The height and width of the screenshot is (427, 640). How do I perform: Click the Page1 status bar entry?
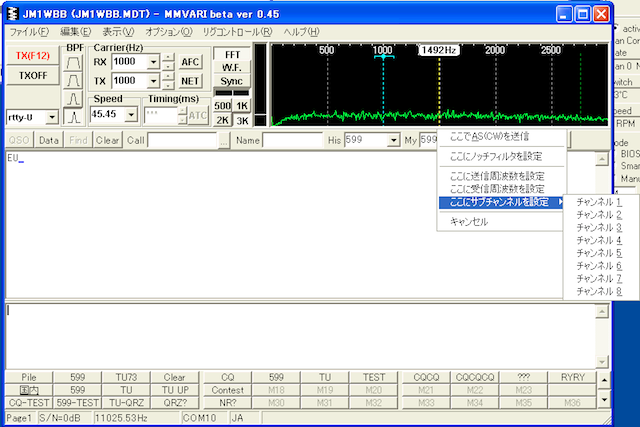click(x=20, y=418)
